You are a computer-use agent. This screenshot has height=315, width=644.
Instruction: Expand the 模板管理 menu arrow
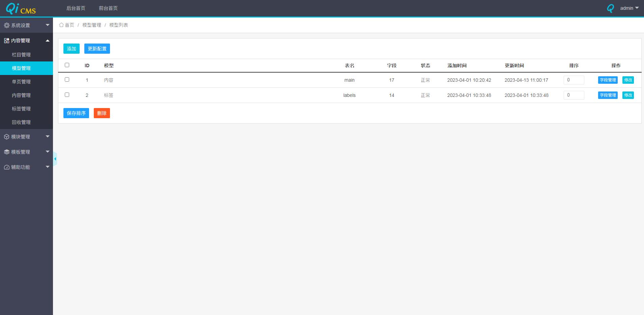pos(48,152)
